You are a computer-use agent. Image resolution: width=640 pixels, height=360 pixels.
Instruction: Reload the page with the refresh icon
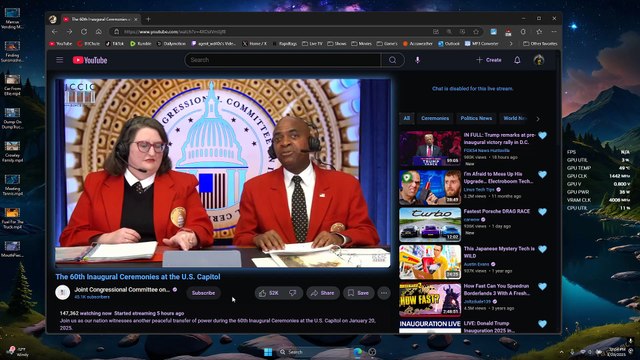pyautogui.click(x=84, y=31)
